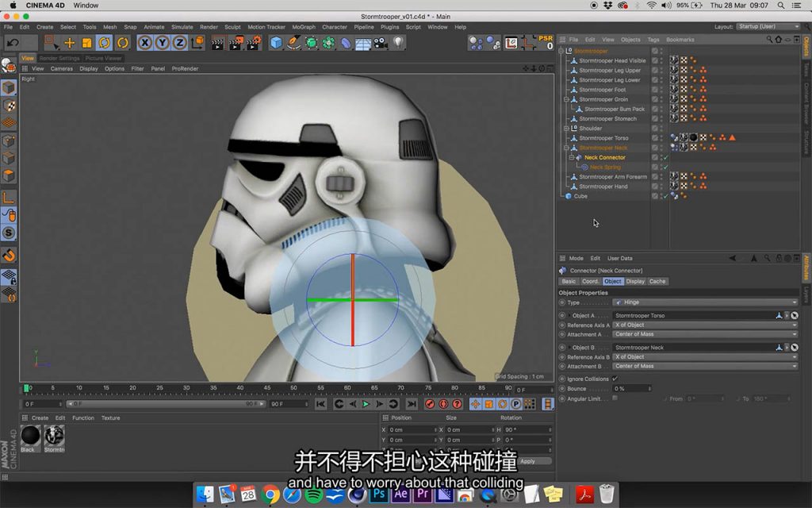Open Reference Axis B dropdown

[x=705, y=357]
